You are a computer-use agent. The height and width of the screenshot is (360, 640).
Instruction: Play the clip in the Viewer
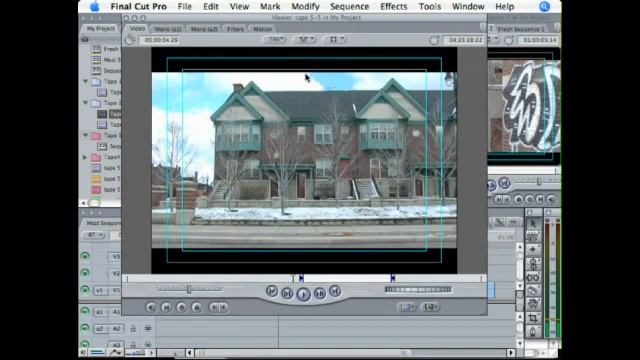(x=303, y=294)
